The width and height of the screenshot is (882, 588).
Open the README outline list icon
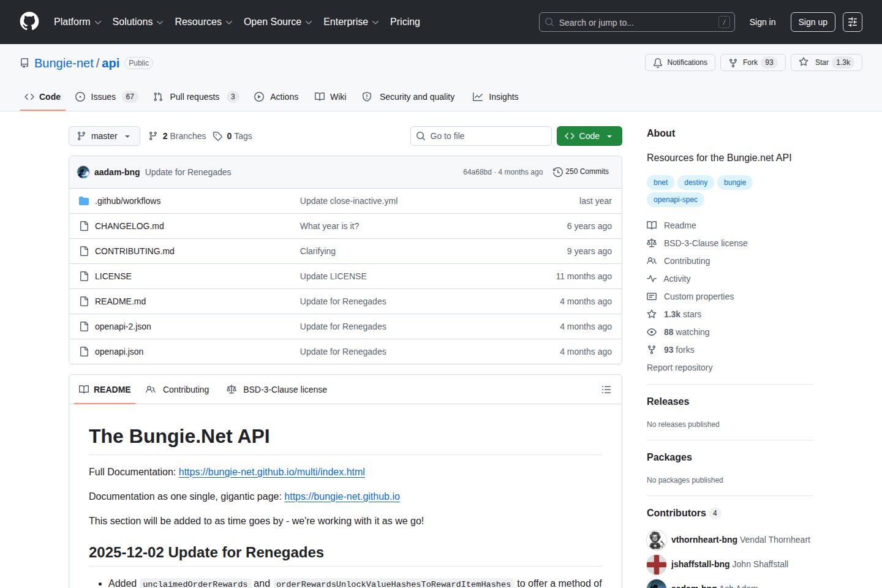[x=606, y=390]
